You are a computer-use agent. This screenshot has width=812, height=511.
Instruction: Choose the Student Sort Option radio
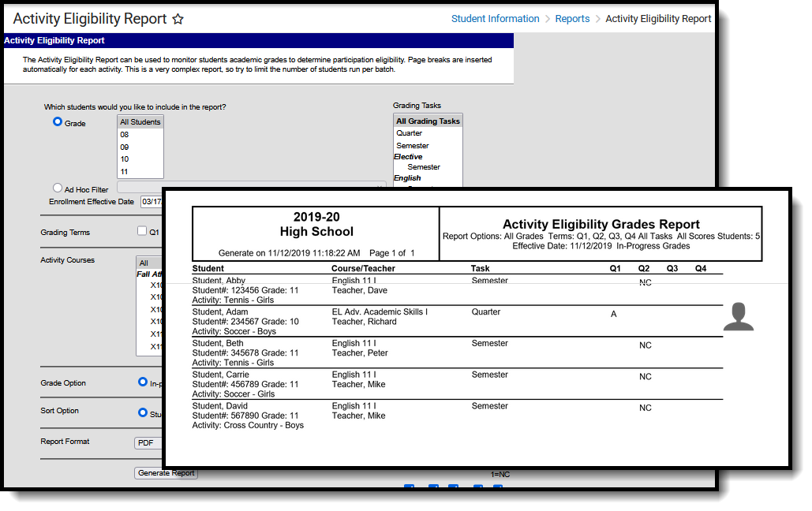(x=143, y=413)
